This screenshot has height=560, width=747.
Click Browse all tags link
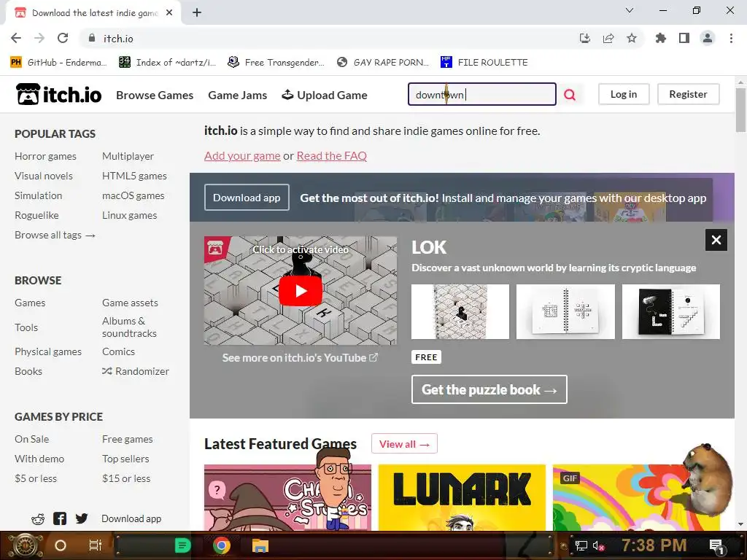(x=55, y=235)
